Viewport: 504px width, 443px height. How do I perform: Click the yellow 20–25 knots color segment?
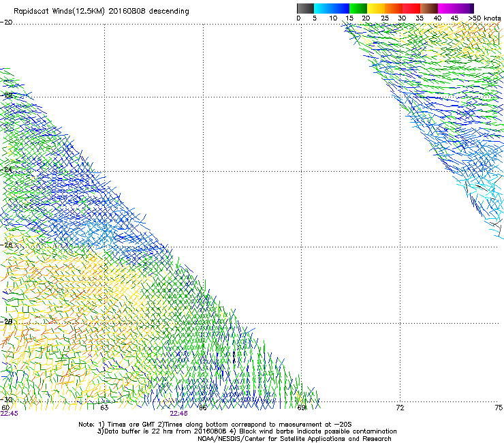point(376,8)
